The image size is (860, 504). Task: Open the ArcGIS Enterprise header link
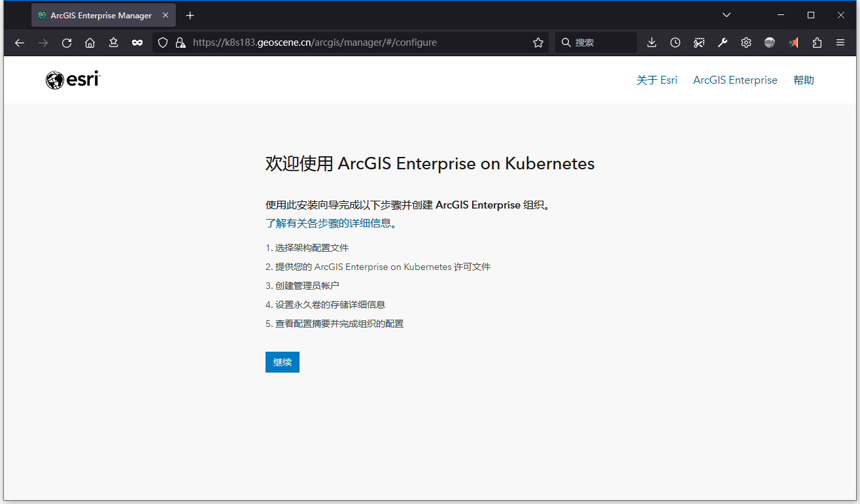(x=735, y=80)
